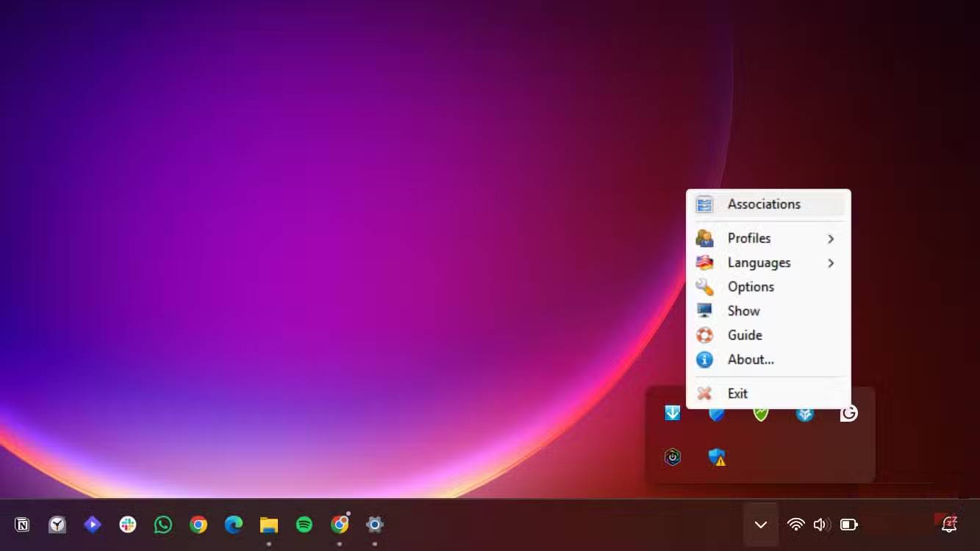Open Associations from the tray context menu
This screenshot has height=551, width=980.
[x=768, y=204]
